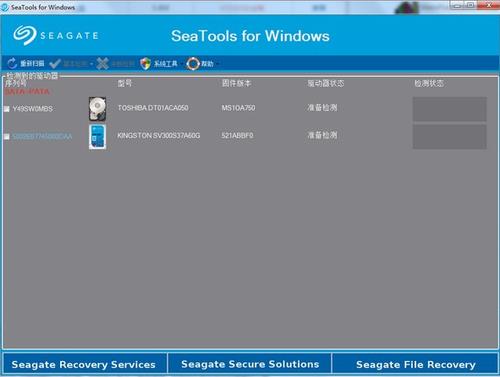Check the Y49SW0MBS drive checkbox
This screenshot has width=500, height=377.
(7, 109)
